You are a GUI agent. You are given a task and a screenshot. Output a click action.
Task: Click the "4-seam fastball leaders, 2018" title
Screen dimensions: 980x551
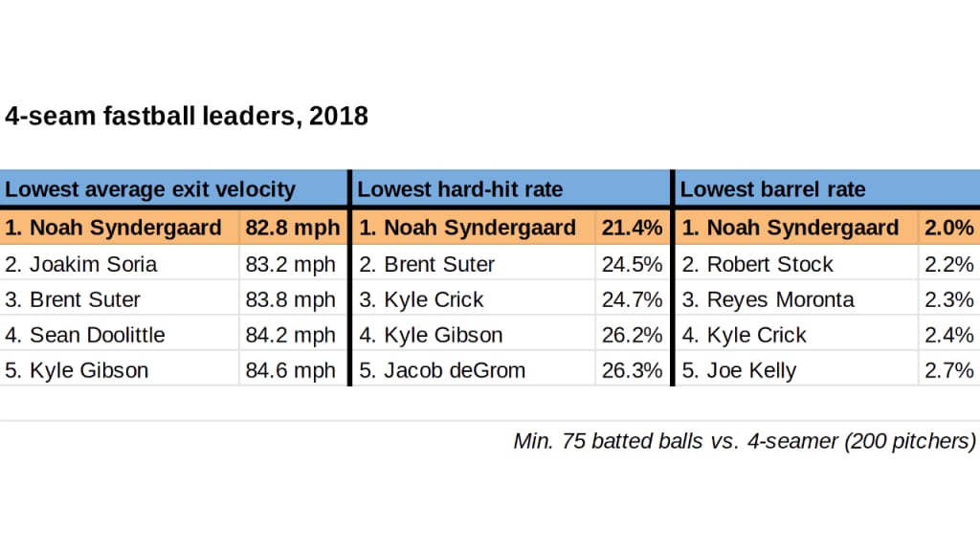pos(187,116)
